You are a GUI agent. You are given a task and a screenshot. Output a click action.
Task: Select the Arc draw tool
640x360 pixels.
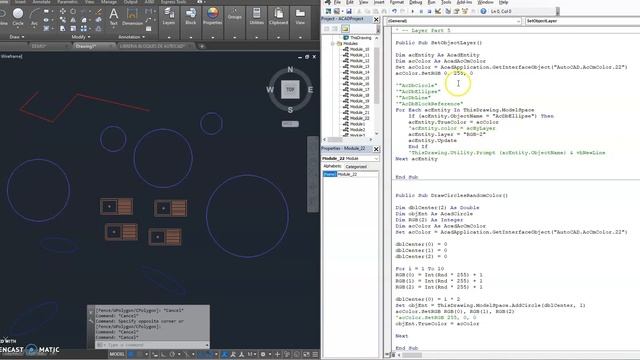point(34,16)
